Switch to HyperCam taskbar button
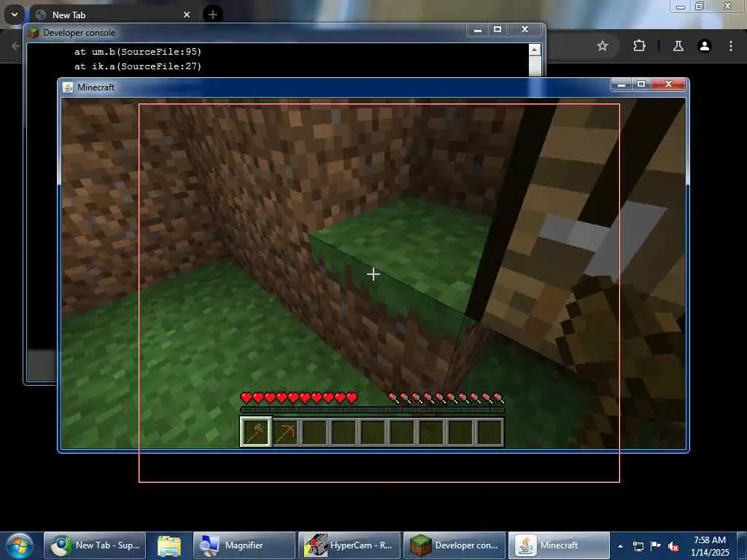Screen dimensions: 747x560 pos(349,545)
